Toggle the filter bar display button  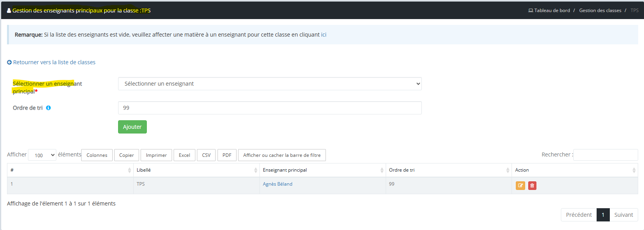coord(282,155)
